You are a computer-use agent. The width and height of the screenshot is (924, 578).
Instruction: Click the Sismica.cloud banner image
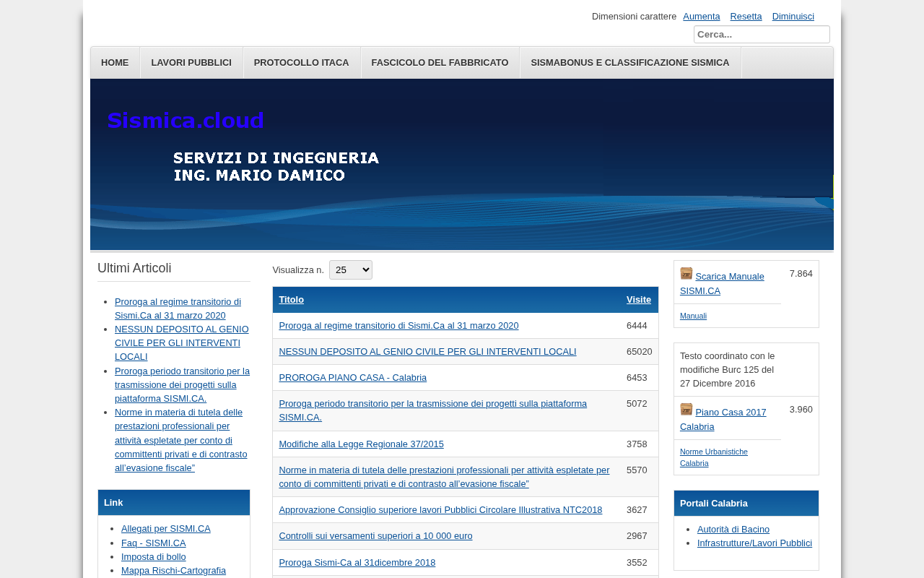click(462, 164)
